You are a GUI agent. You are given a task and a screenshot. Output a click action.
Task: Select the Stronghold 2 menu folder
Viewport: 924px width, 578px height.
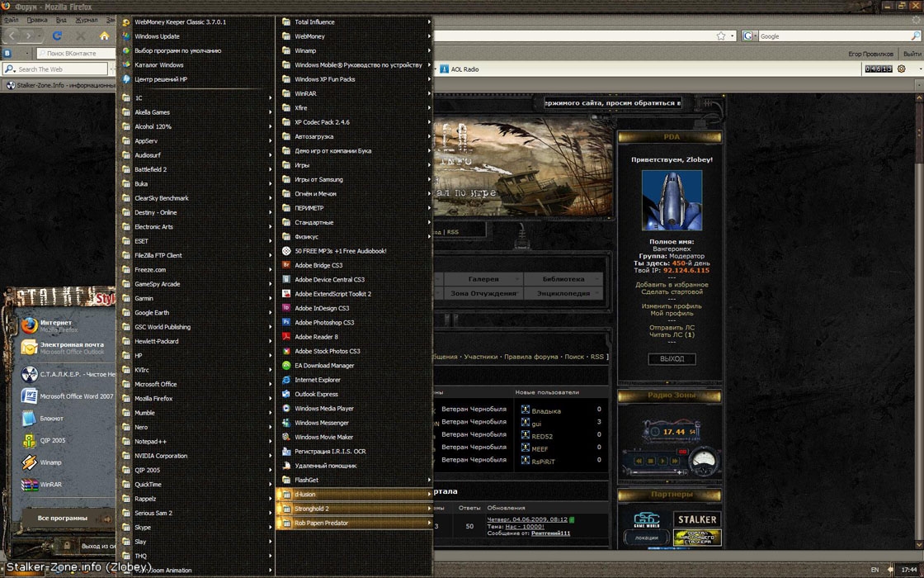point(312,509)
